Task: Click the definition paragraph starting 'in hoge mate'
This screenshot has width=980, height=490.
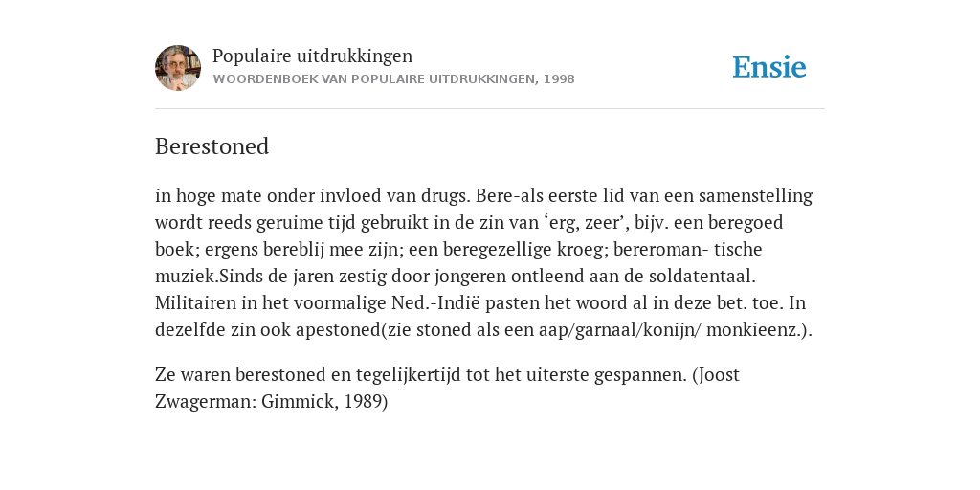Action: tap(484, 262)
